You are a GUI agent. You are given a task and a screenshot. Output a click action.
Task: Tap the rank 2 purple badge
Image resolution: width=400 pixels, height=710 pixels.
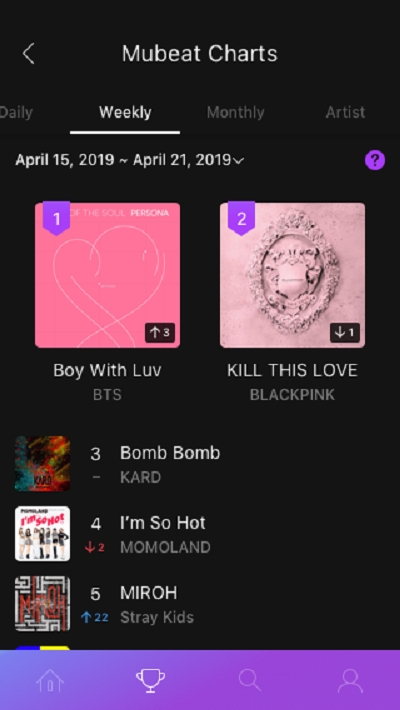pyautogui.click(x=241, y=218)
